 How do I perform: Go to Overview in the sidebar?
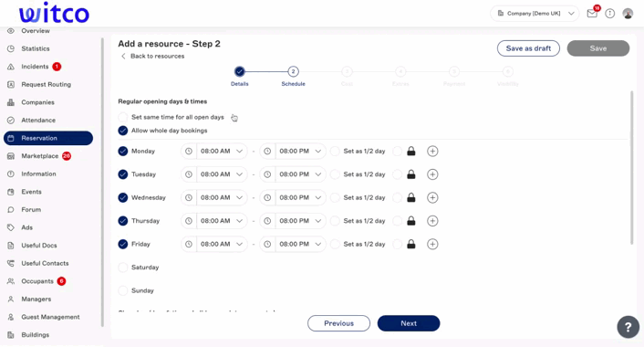tap(36, 31)
